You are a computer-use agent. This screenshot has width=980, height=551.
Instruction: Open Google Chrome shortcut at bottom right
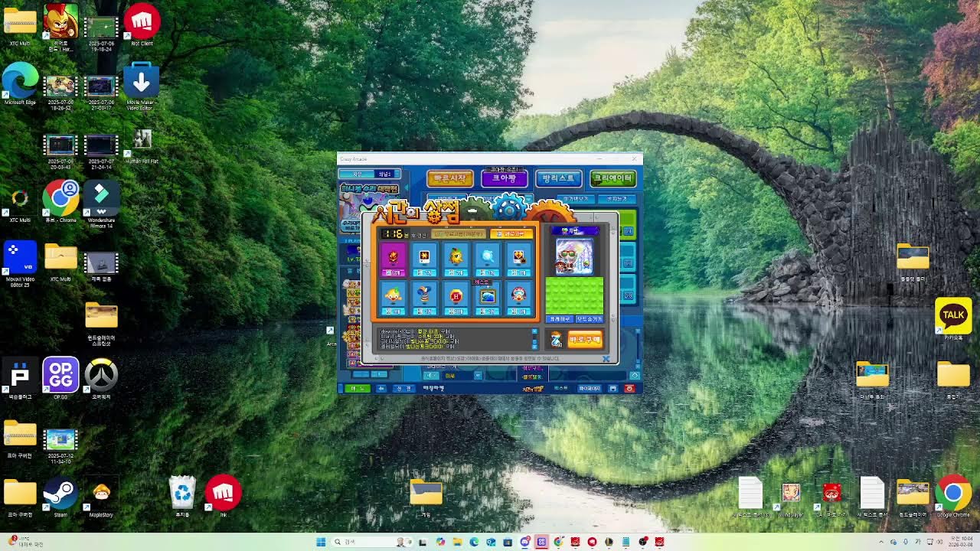953,497
